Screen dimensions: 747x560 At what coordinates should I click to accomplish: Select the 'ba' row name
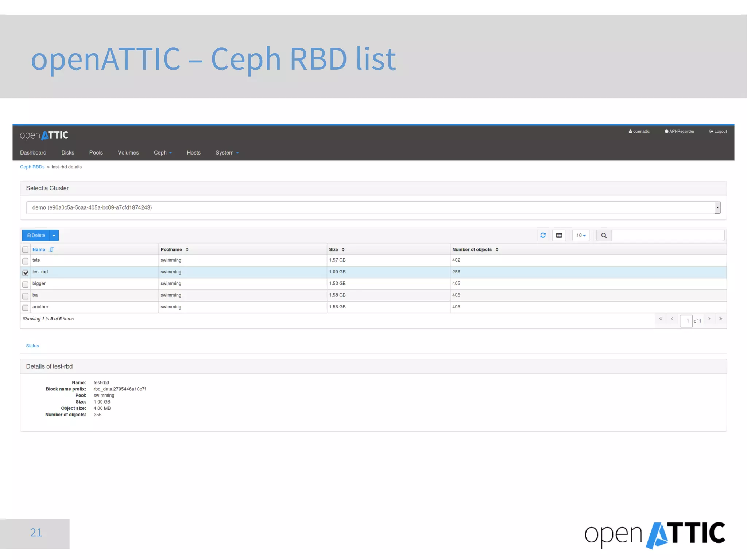click(35, 295)
